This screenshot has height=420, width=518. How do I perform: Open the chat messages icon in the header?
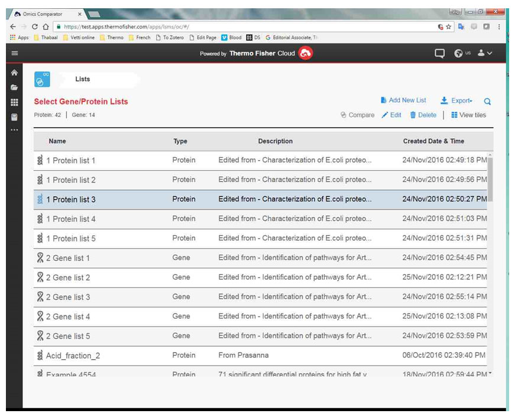click(x=439, y=53)
